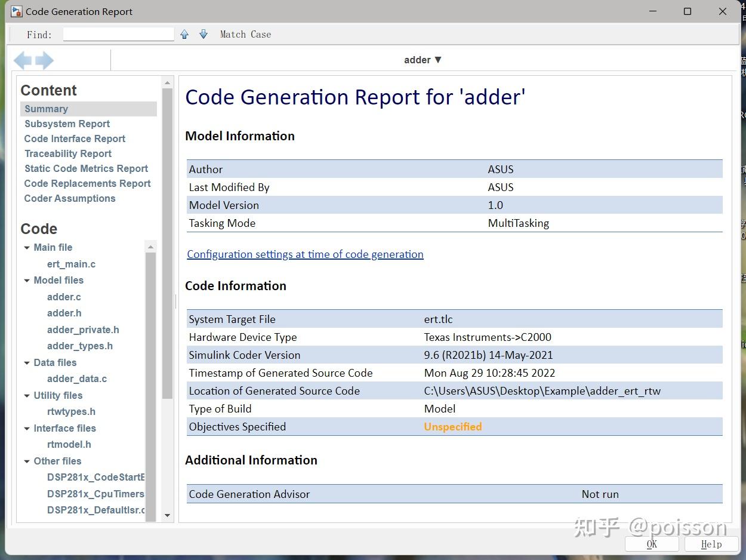Open configuration settings at code generation link
This screenshot has width=746, height=560.
pyautogui.click(x=305, y=254)
